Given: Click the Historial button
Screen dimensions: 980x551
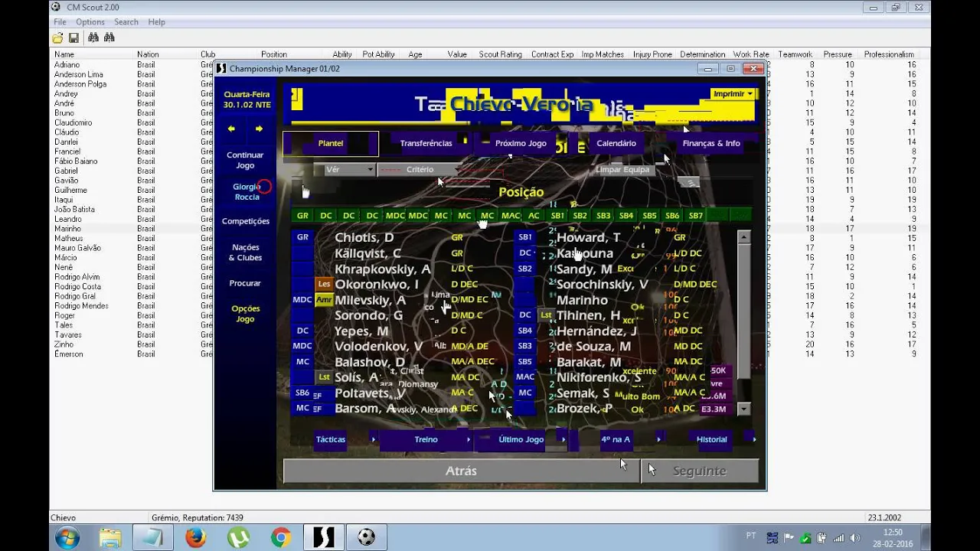Looking at the screenshot, I should click(711, 439).
